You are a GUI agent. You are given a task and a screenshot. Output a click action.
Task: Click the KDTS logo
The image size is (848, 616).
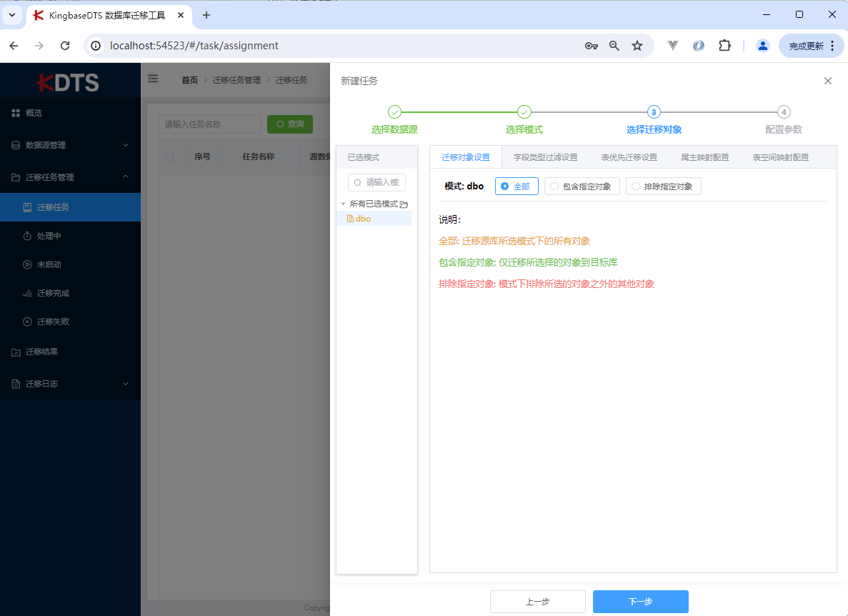pyautogui.click(x=69, y=82)
